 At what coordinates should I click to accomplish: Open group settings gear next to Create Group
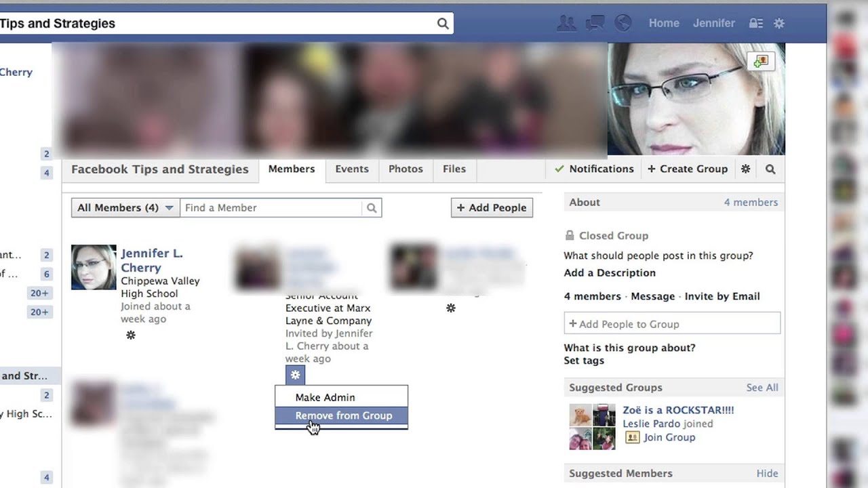tap(745, 169)
